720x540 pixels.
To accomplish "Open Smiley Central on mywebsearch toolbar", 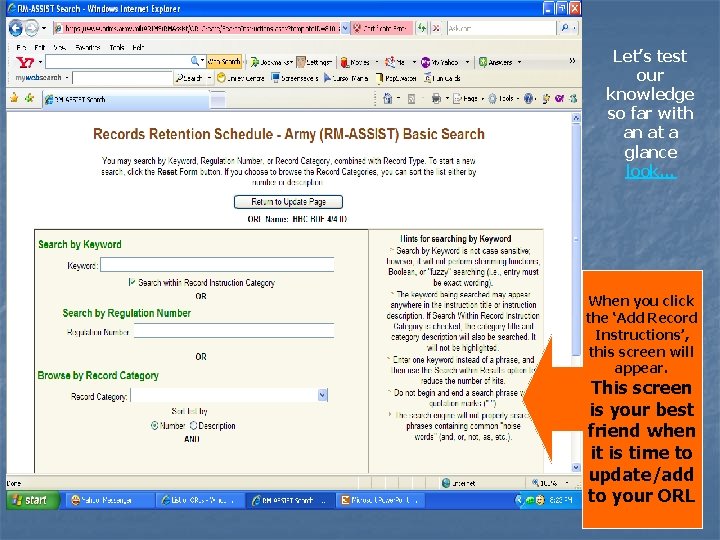I will [x=241, y=78].
